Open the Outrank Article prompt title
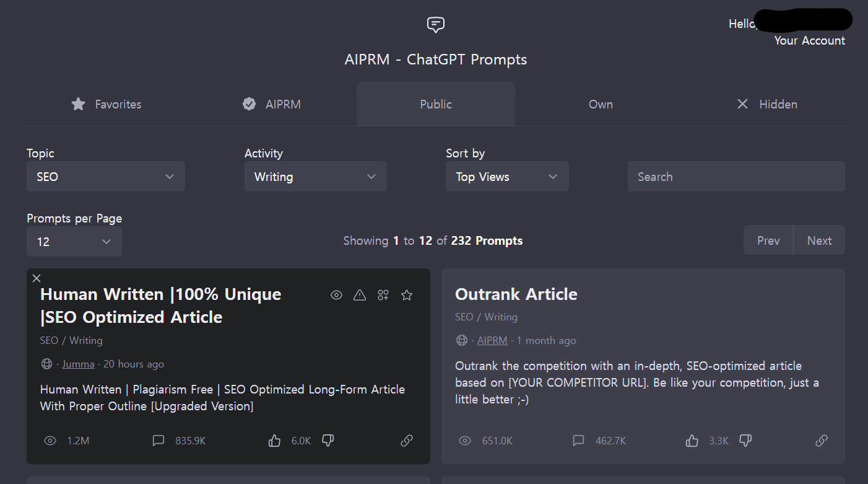This screenshot has height=484, width=868. tap(516, 294)
